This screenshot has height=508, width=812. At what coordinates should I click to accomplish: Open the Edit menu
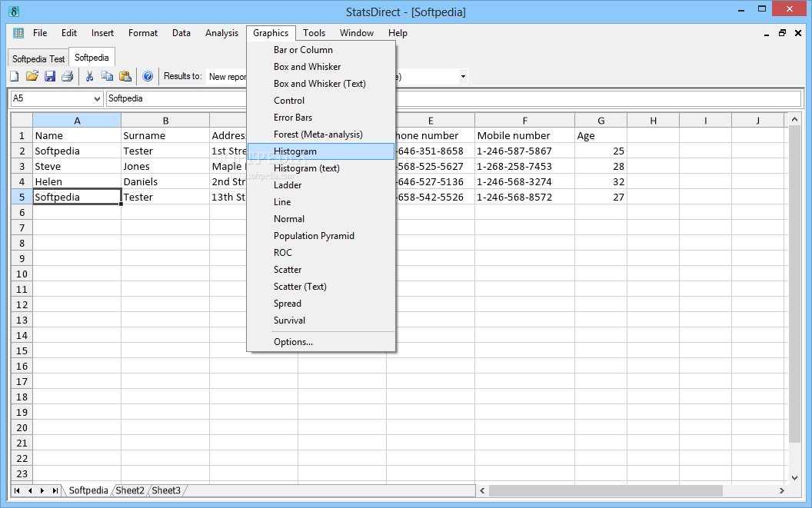tap(69, 33)
